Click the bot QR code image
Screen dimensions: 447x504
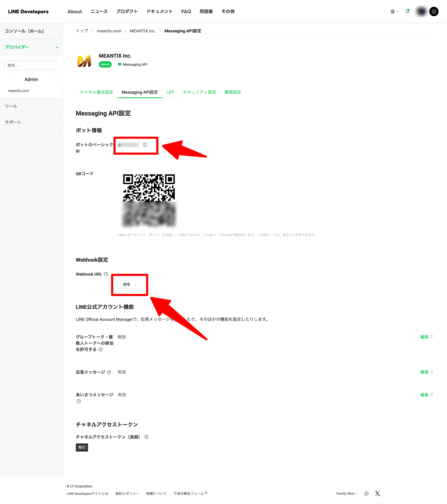point(149,200)
